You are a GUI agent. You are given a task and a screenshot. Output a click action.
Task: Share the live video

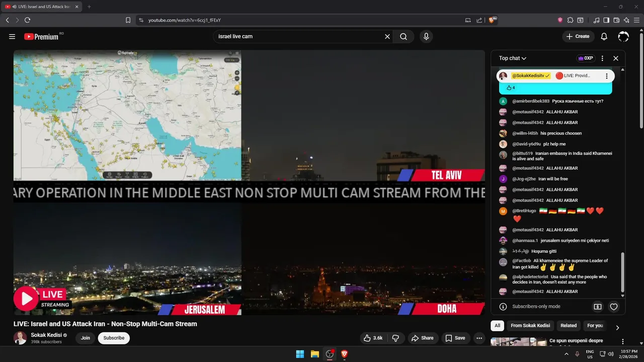pos(422,338)
